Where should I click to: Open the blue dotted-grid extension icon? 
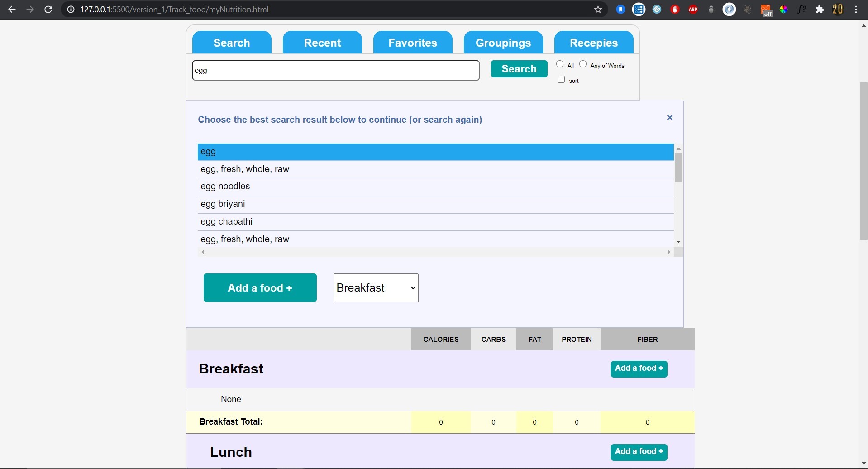click(639, 10)
